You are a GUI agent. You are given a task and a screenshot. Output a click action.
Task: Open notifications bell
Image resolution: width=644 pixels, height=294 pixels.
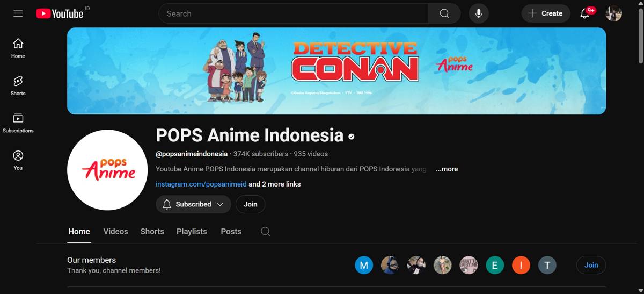point(585,13)
